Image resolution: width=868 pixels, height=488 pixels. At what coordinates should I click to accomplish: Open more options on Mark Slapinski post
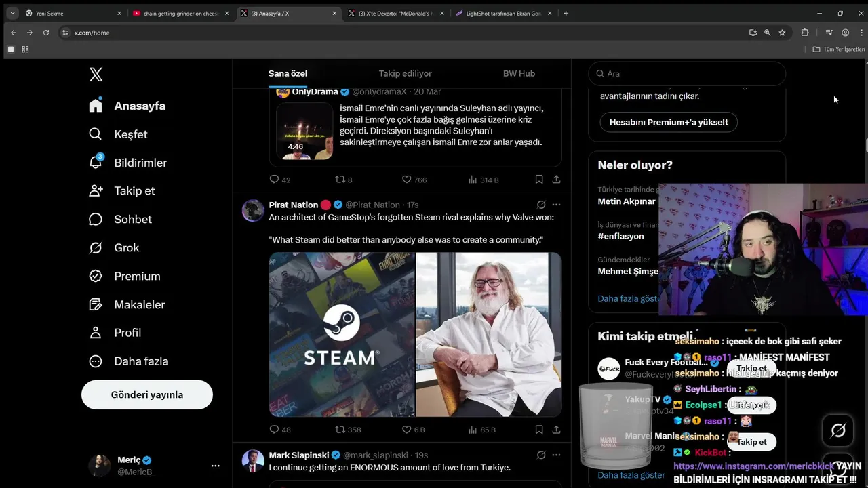click(556, 455)
